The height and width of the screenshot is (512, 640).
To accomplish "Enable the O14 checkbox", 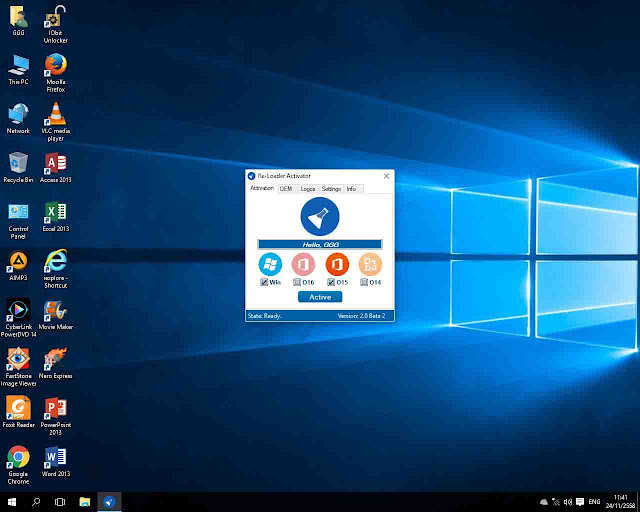I will pyautogui.click(x=364, y=282).
